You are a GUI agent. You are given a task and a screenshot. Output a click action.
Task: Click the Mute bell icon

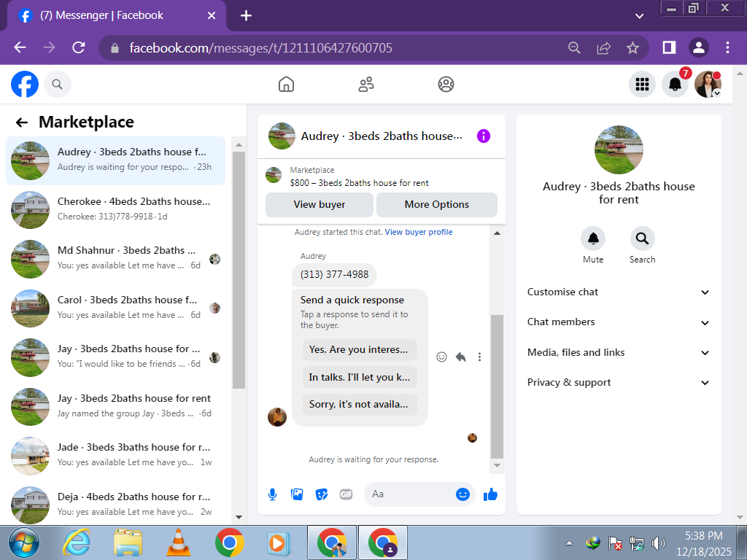coord(592,238)
